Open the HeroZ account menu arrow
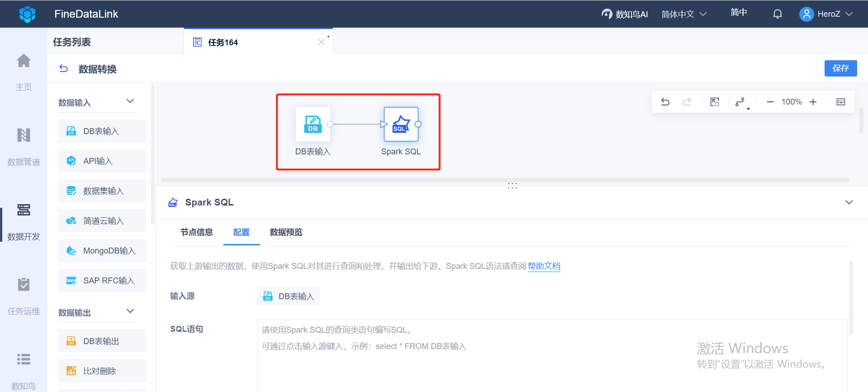This screenshot has height=392, width=868. point(849,14)
